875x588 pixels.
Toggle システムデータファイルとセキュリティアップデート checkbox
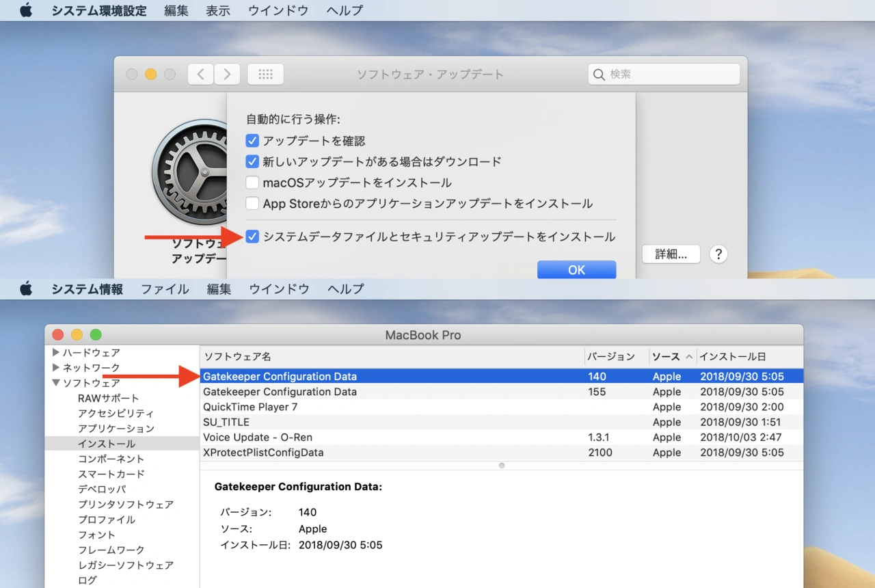click(x=252, y=237)
